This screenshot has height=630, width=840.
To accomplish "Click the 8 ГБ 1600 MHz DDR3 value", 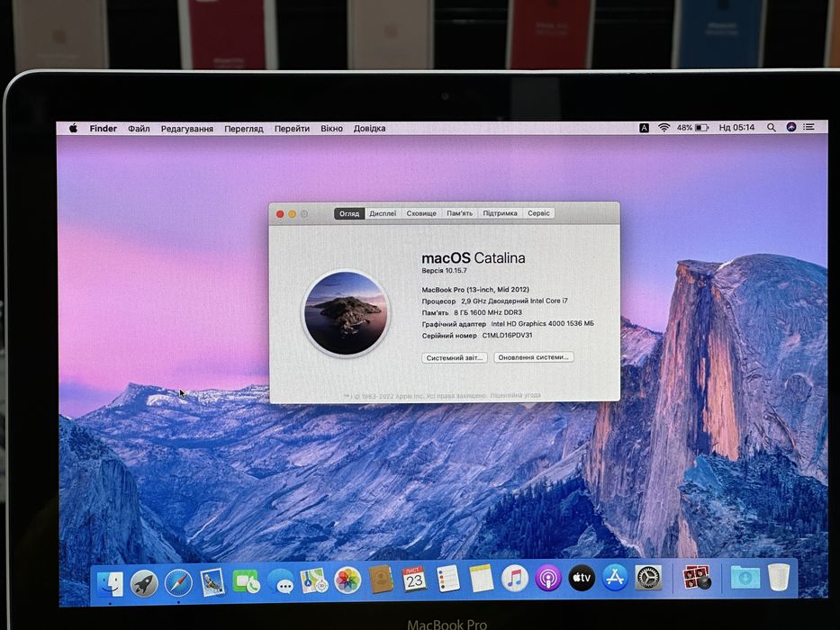I will coord(487,312).
